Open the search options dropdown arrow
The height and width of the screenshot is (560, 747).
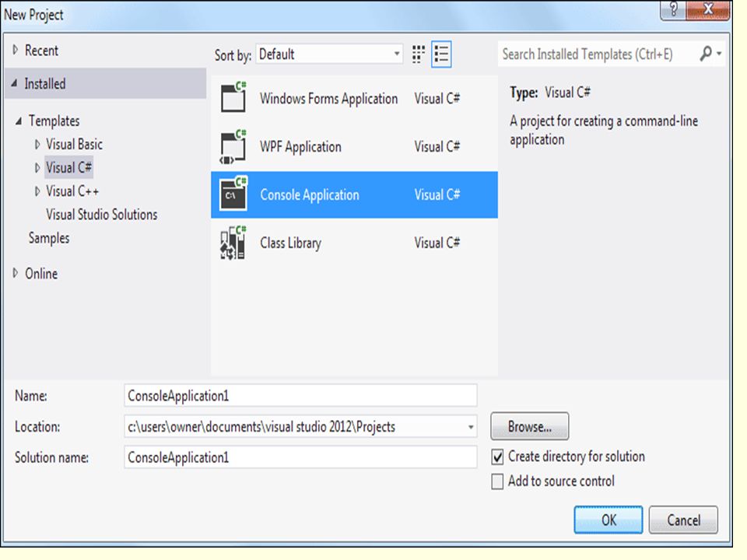tap(719, 54)
